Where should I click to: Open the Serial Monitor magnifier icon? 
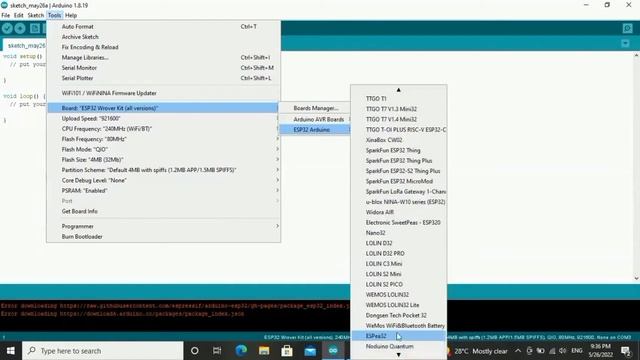[627, 28]
